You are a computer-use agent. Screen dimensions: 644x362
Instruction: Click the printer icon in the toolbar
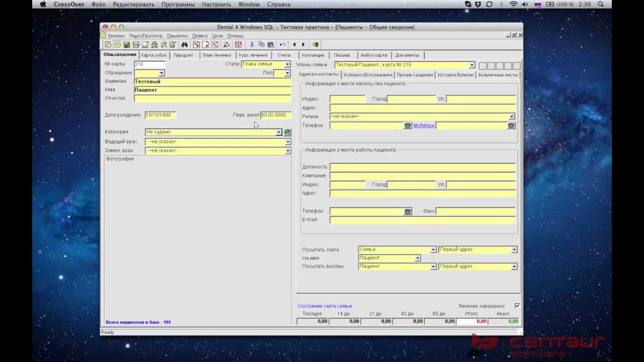coord(136,45)
